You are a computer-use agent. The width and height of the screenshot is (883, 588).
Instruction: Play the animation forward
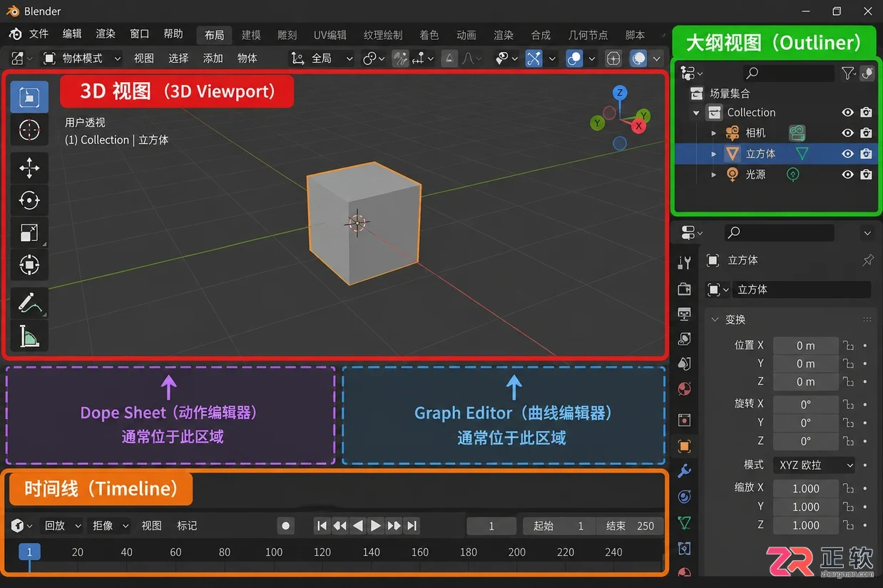tap(376, 526)
